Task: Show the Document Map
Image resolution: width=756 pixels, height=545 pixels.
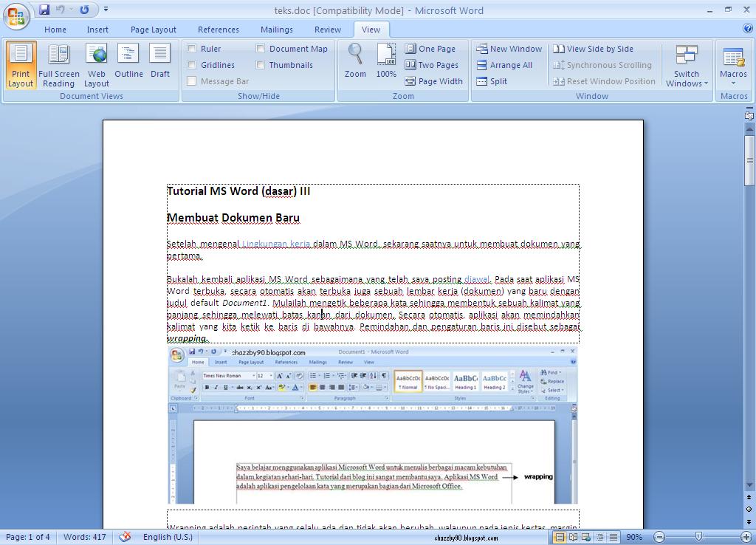Action: [x=260, y=48]
